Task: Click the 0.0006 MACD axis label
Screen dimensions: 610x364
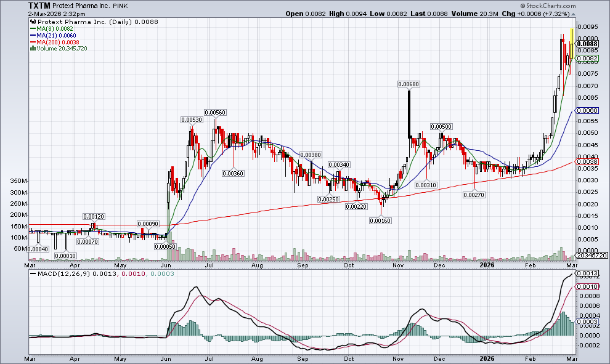Action: (x=588, y=306)
